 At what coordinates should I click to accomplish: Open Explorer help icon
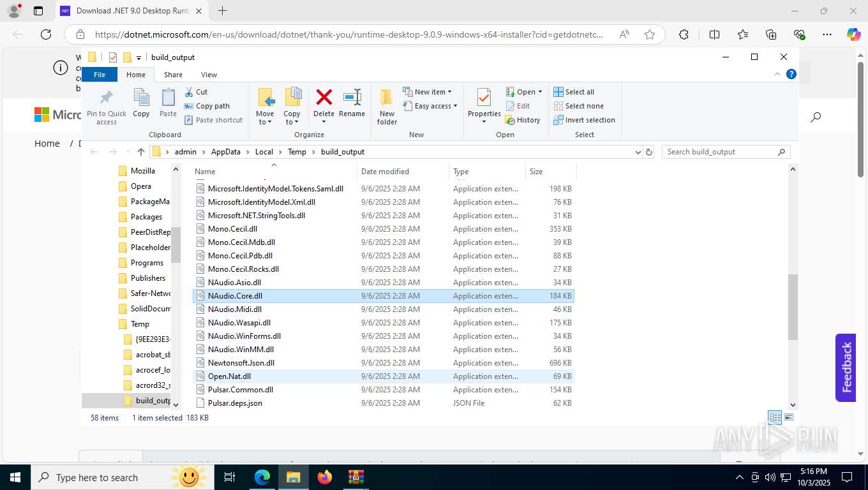click(791, 74)
